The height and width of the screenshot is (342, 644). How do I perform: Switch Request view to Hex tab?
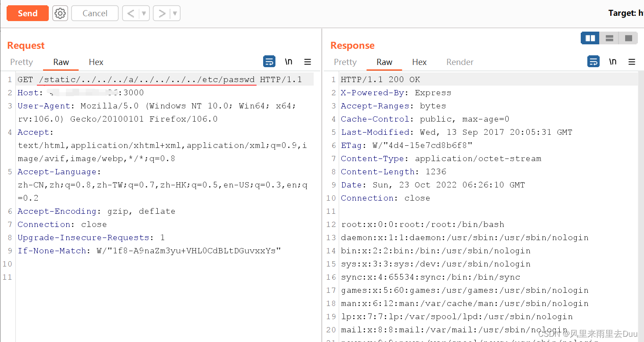(x=96, y=62)
